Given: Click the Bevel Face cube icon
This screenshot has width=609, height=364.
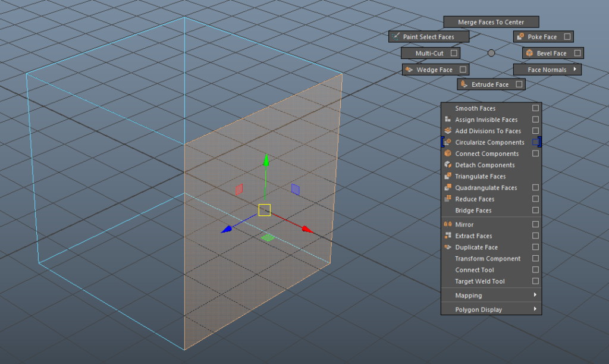Looking at the screenshot, I should click(529, 53).
